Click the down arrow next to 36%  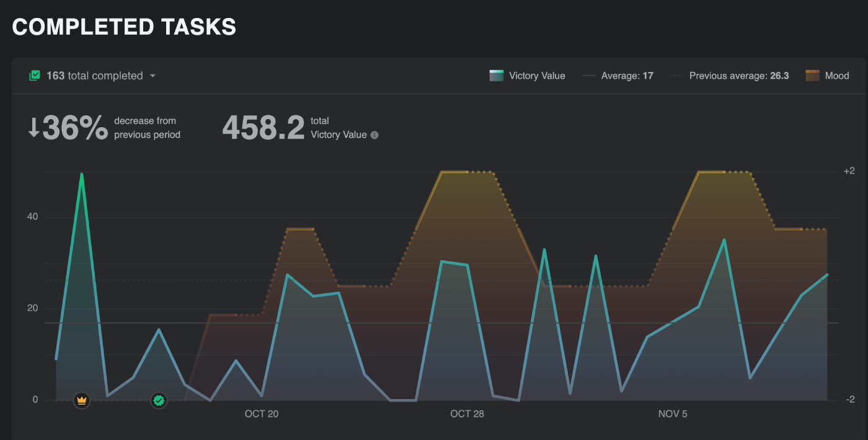[34, 127]
